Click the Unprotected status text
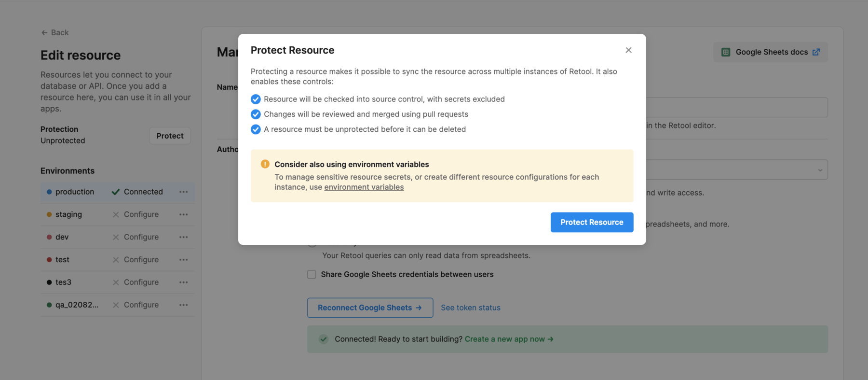The height and width of the screenshot is (380, 868). (x=63, y=141)
